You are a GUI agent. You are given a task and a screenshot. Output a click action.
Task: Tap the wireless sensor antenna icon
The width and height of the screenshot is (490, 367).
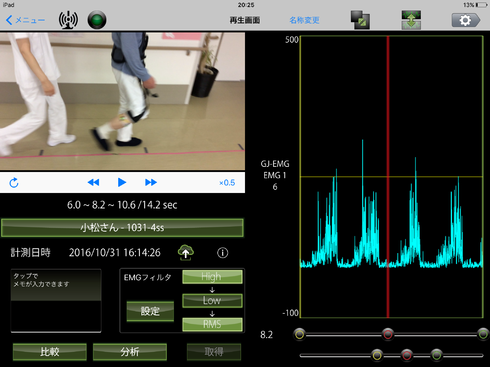pos(68,20)
